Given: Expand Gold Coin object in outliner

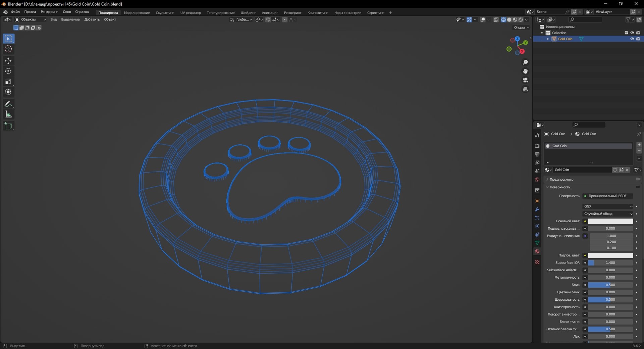Looking at the screenshot, I should click(548, 39).
